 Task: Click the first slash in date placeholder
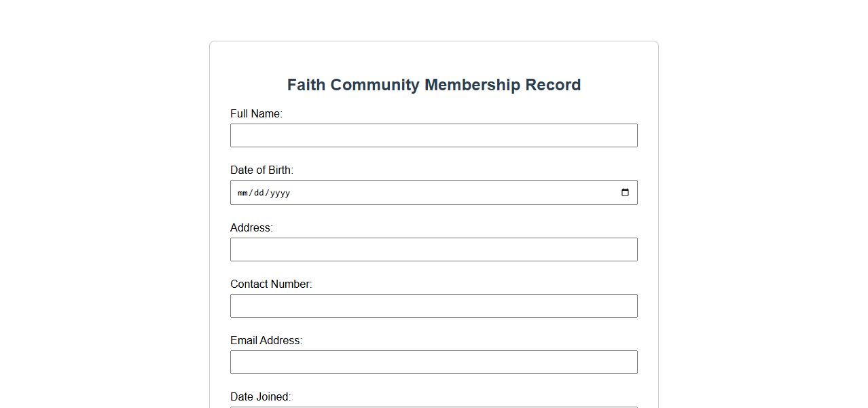251,193
